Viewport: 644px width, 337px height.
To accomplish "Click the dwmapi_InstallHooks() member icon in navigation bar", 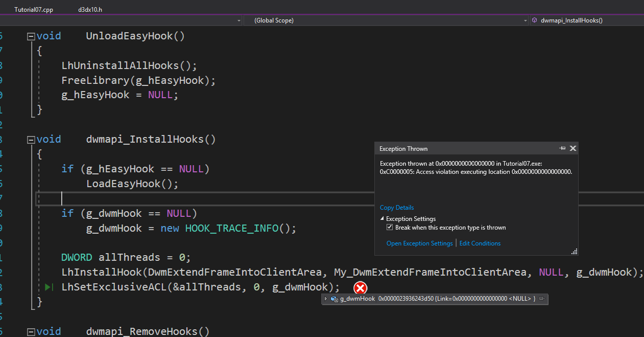I will tap(534, 20).
